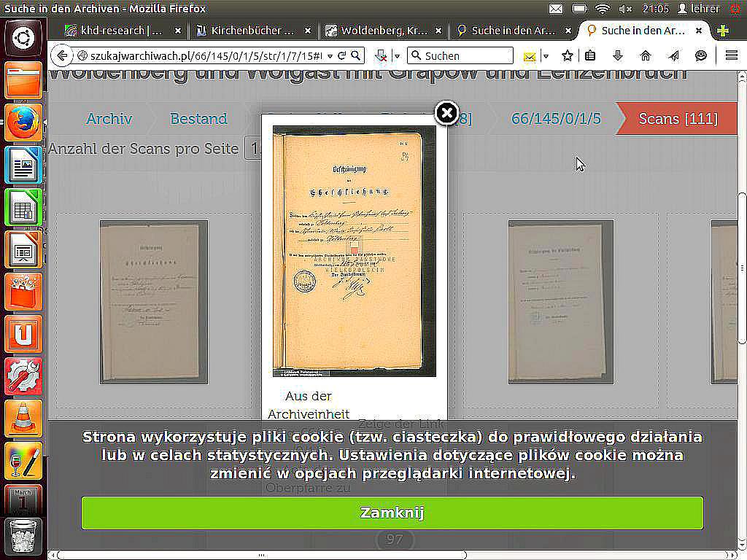747x560 pixels.
Task: Expand the mail icon dropdown arrow in toolbar
Action: click(545, 56)
